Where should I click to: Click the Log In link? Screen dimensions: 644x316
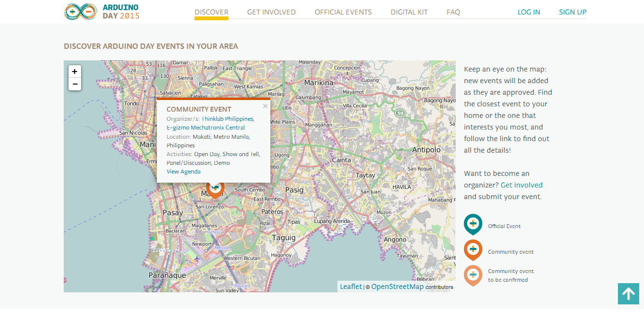[529, 12]
